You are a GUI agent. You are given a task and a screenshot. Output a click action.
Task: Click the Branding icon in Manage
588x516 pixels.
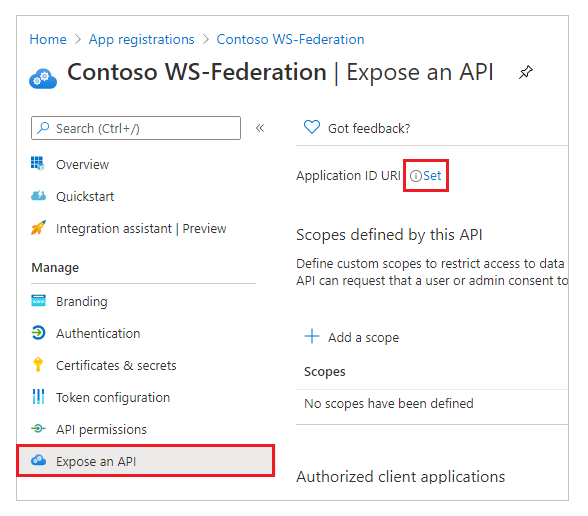click(38, 301)
